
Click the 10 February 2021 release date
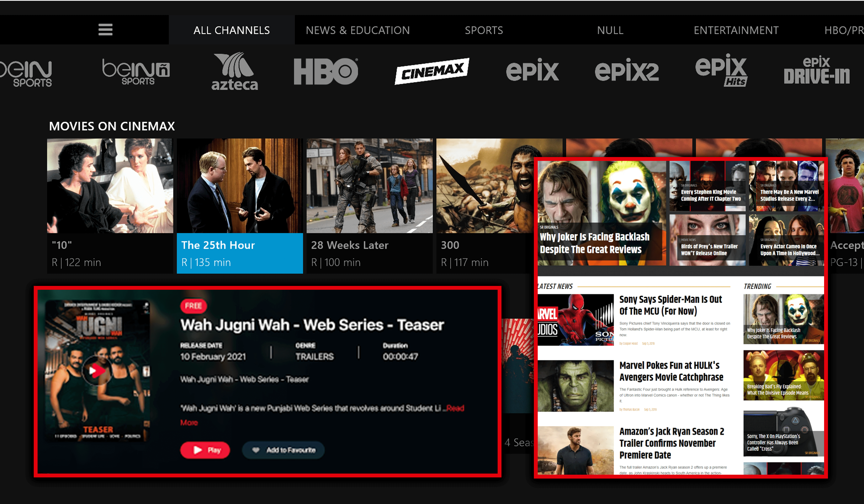click(x=213, y=357)
